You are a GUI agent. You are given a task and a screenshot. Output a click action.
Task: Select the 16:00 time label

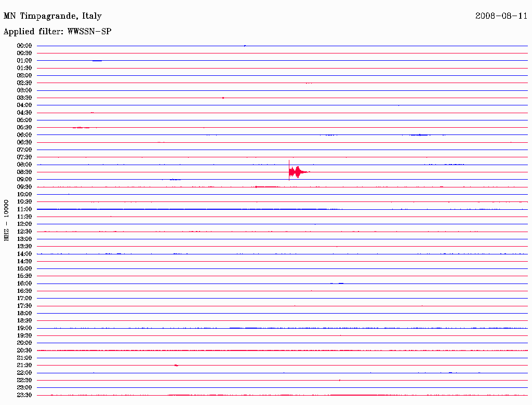point(24,283)
